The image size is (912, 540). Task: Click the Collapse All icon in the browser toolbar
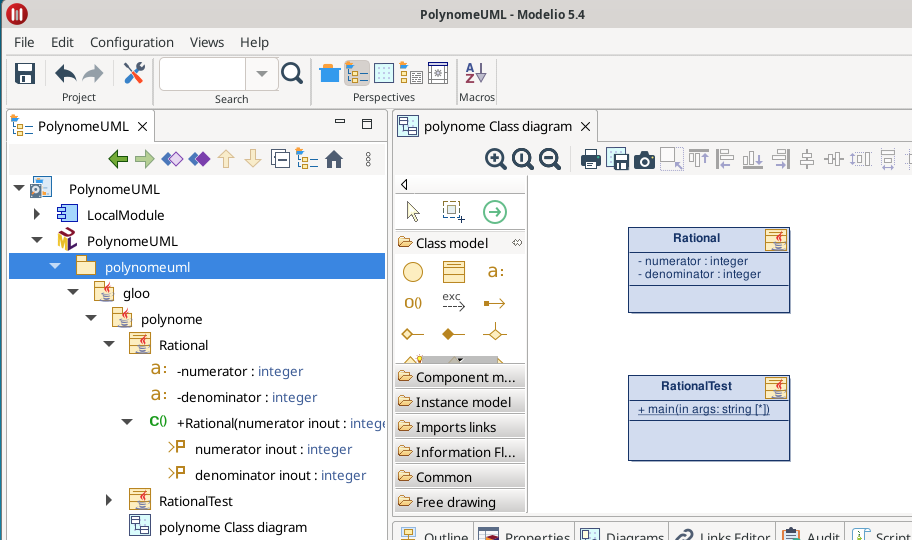[x=281, y=159]
